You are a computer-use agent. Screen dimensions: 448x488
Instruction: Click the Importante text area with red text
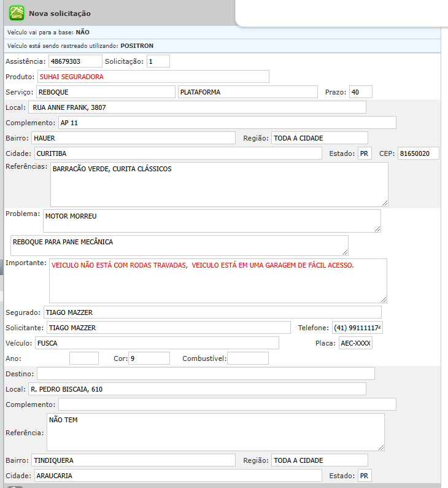218,281
